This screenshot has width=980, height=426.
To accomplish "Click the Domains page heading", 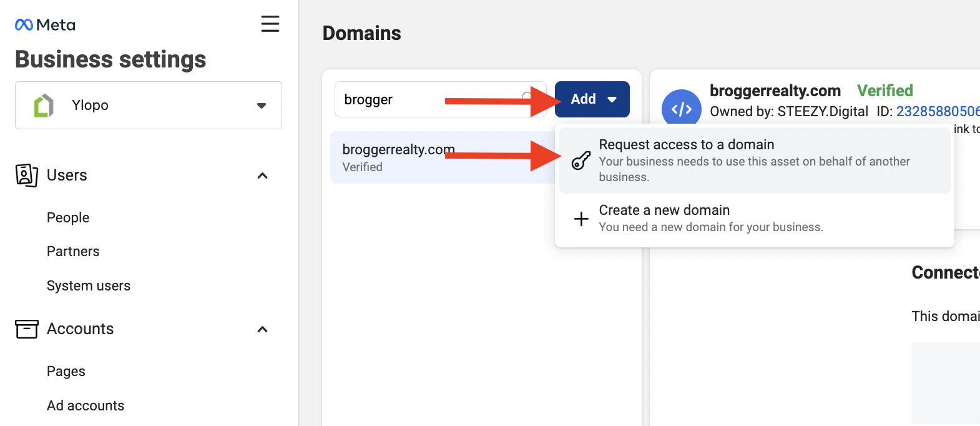I will coord(362,33).
